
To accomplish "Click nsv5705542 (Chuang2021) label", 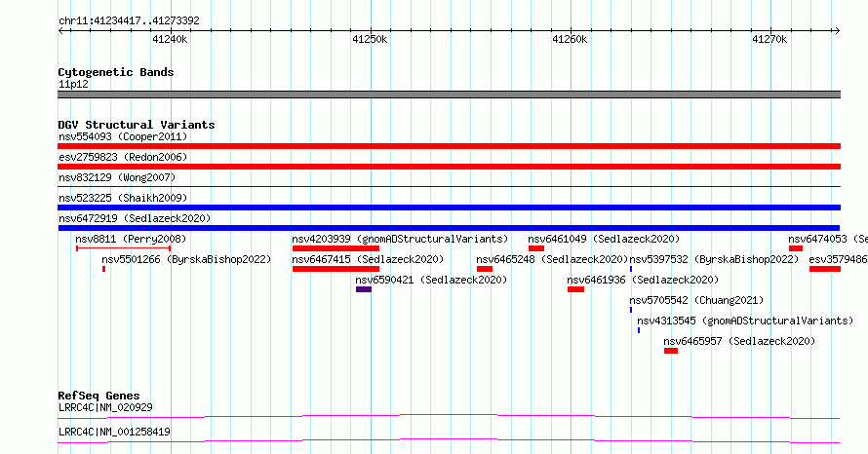I will point(696,300).
